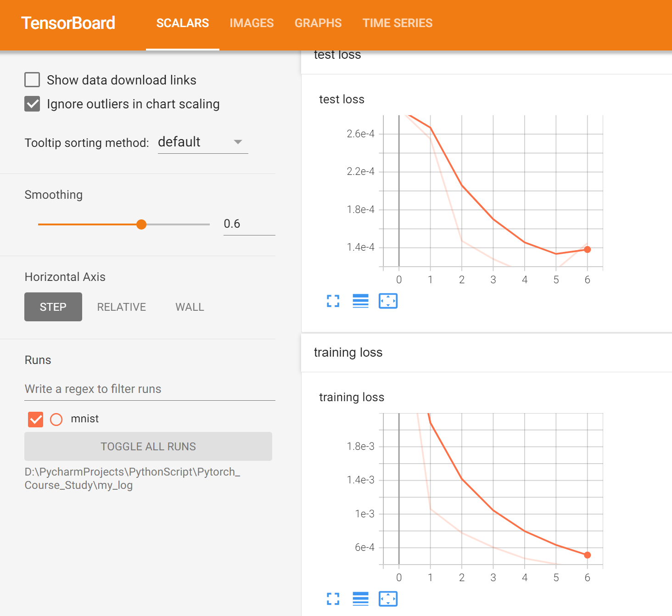
Task: Open the GRAPHS tab
Action: point(318,23)
